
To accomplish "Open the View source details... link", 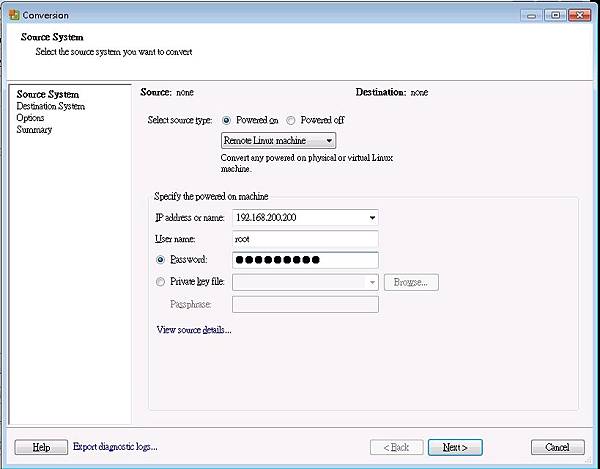I will point(194,330).
